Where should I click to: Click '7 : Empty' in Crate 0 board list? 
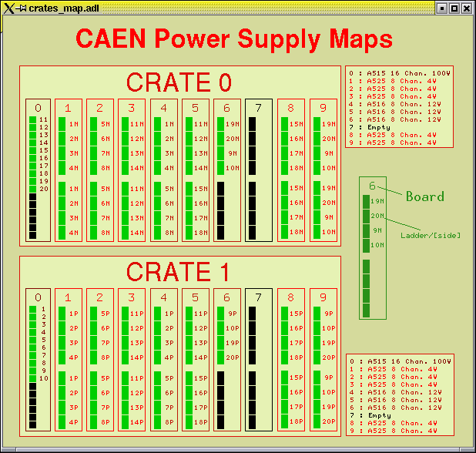[x=370, y=127]
